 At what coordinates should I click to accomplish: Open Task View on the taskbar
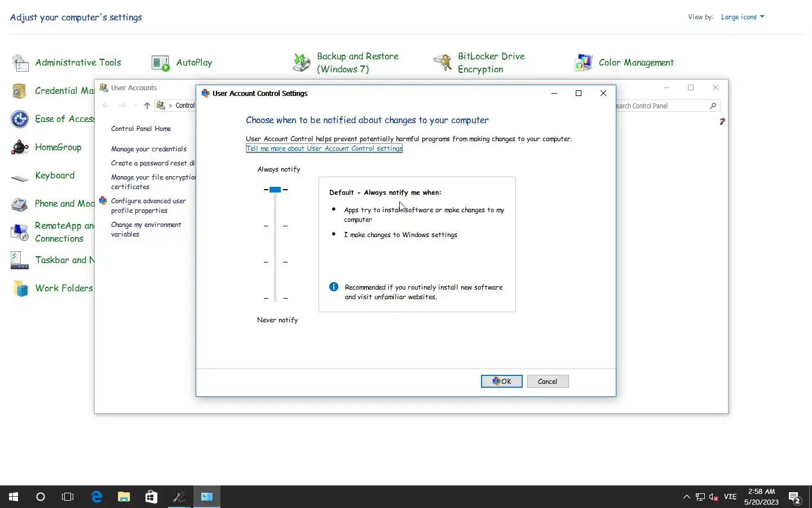[68, 497]
